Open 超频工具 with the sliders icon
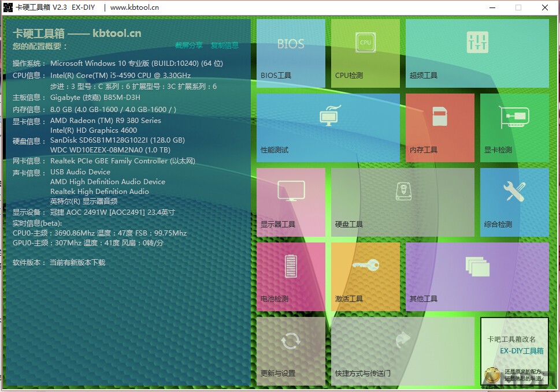The image size is (560, 392). (477, 53)
